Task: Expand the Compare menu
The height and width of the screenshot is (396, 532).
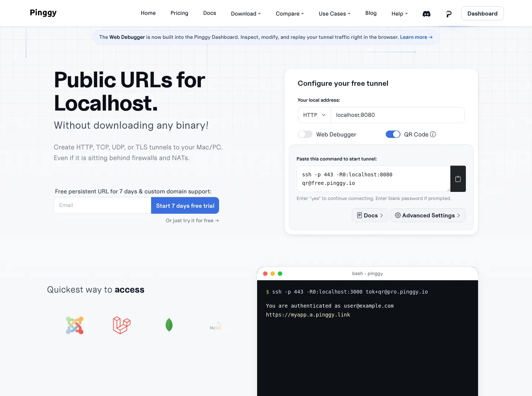Action: pyautogui.click(x=290, y=14)
